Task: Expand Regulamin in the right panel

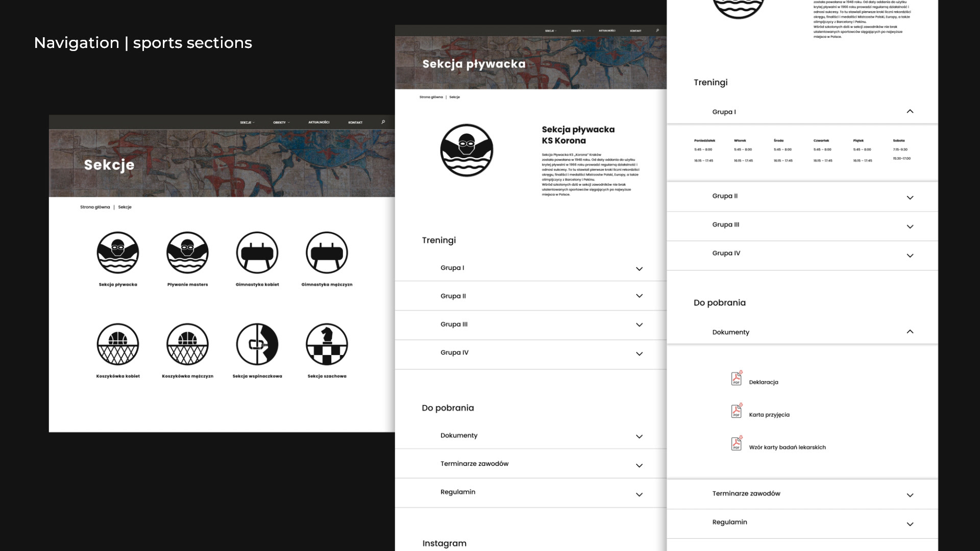Action: click(910, 524)
